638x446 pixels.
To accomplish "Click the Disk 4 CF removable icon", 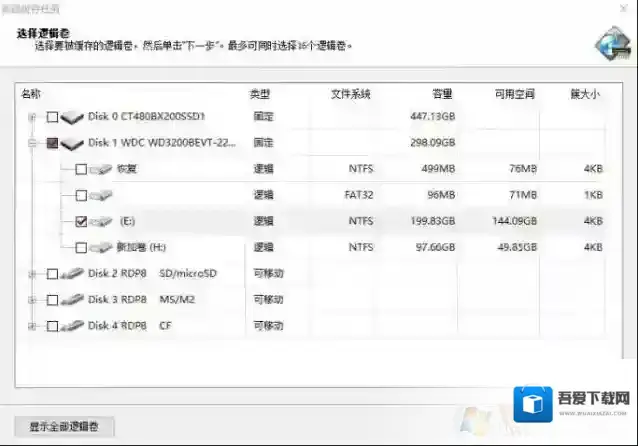I will [x=72, y=326].
